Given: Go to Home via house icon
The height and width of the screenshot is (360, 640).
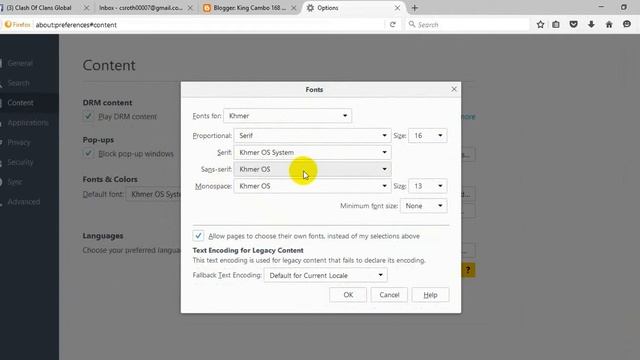Looking at the screenshot, I should pyautogui.click(x=609, y=25).
